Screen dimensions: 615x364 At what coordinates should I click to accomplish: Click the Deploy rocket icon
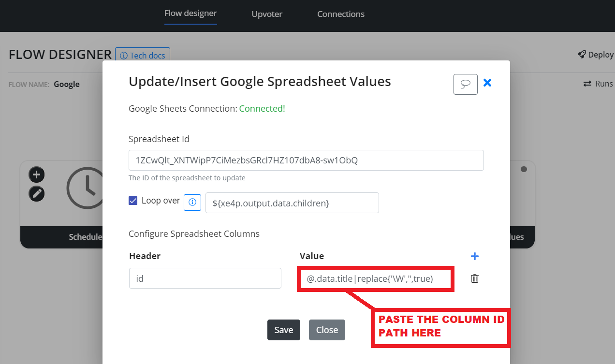[x=582, y=55]
